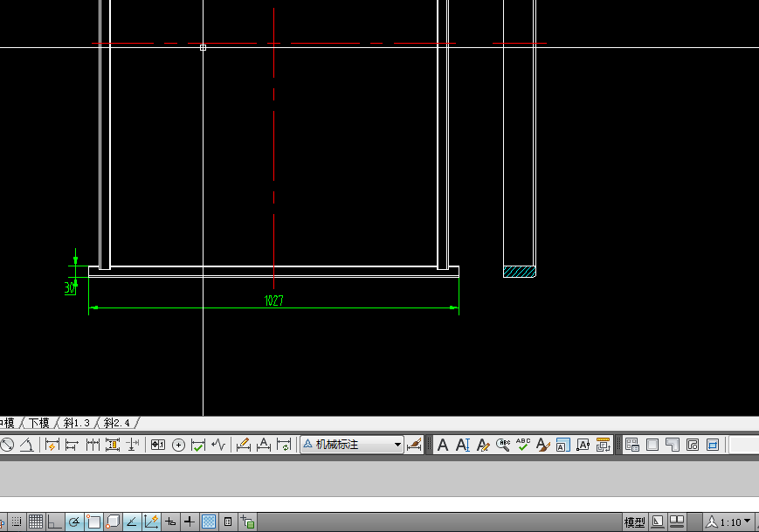This screenshot has height=532, width=759.
Task: Toggle polar tracking in status bar
Action: pyautogui.click(x=75, y=522)
